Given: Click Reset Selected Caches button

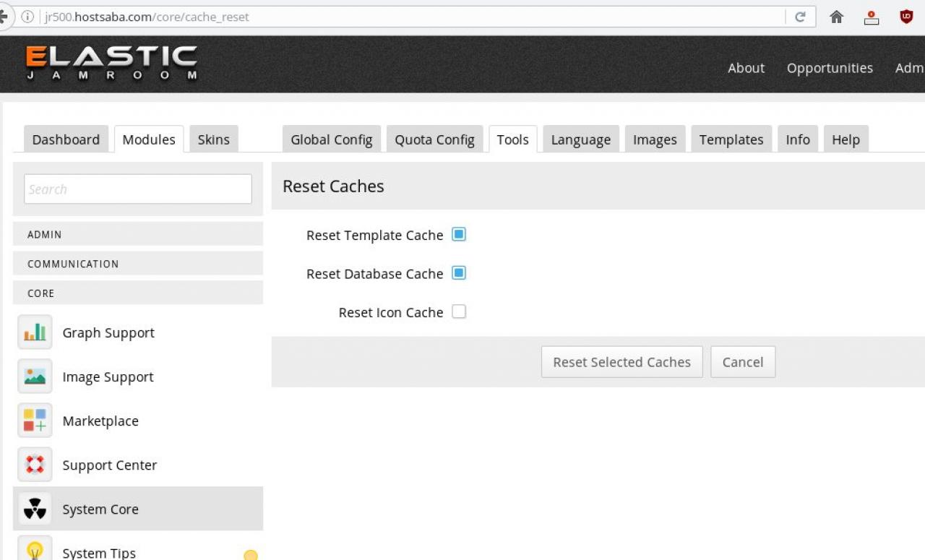Looking at the screenshot, I should [622, 362].
